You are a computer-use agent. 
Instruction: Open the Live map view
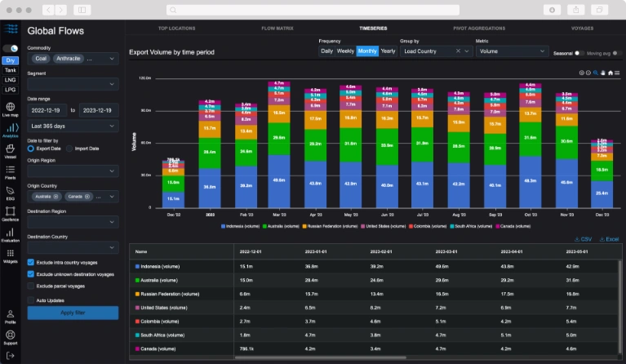click(11, 109)
